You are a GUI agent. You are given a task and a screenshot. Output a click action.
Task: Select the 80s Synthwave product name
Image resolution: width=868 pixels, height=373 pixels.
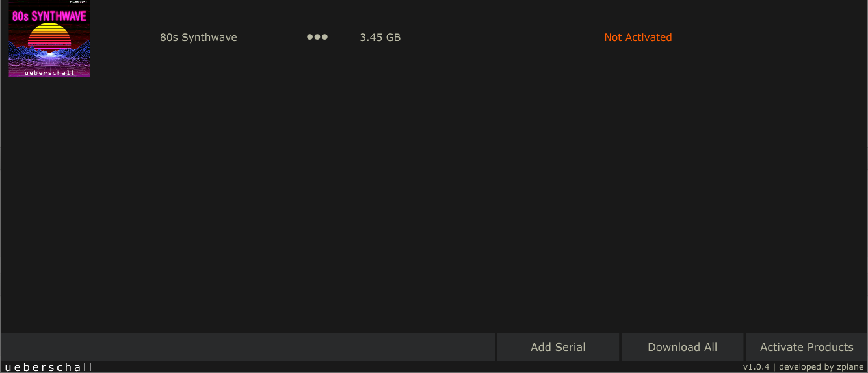tap(198, 37)
